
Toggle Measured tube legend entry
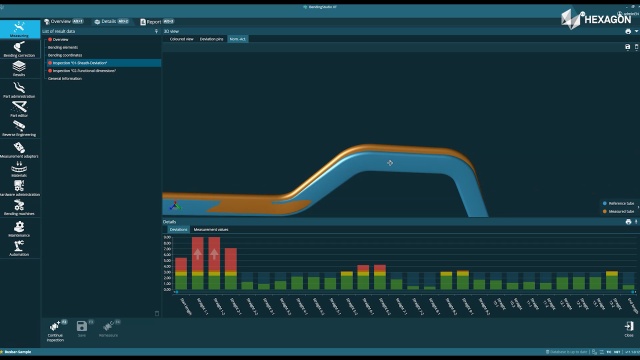(x=618, y=211)
